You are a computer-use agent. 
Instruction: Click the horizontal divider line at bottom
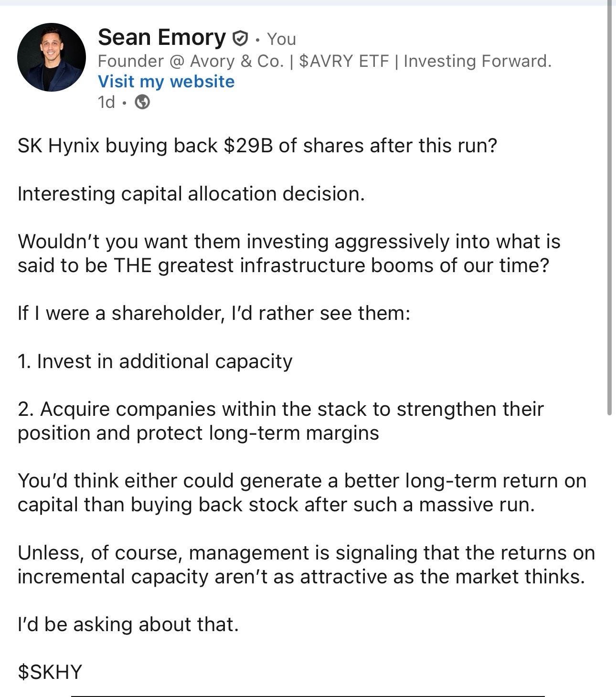308,696
